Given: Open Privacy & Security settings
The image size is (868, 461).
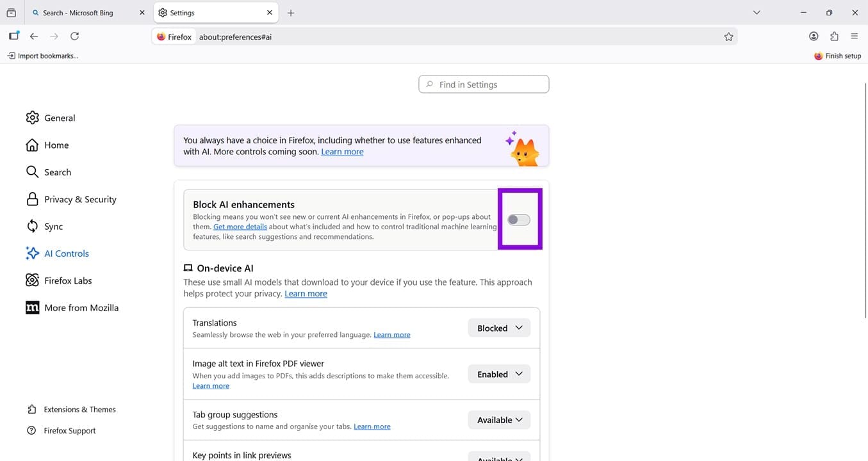Looking at the screenshot, I should point(71,199).
